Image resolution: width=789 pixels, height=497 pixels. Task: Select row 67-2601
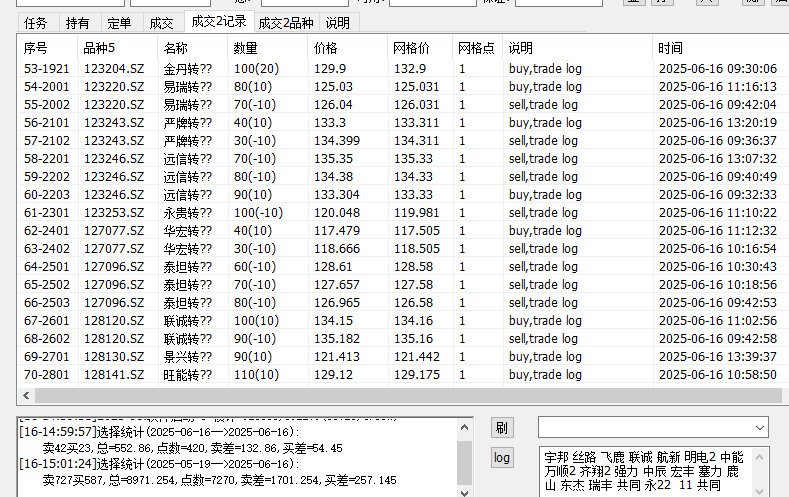coord(403,321)
